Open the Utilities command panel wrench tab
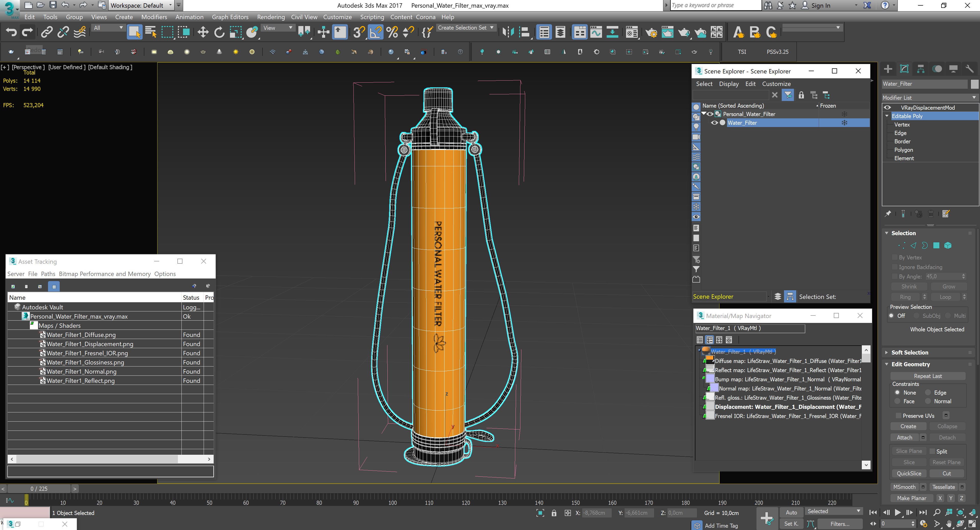Viewport: 980px width, 530px height. [x=970, y=69]
